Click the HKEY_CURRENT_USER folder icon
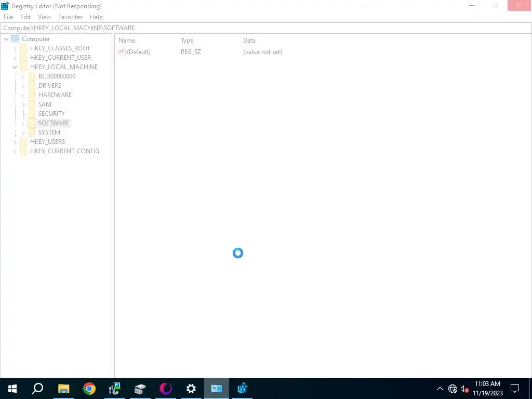This screenshot has width=532, height=399. [x=24, y=58]
